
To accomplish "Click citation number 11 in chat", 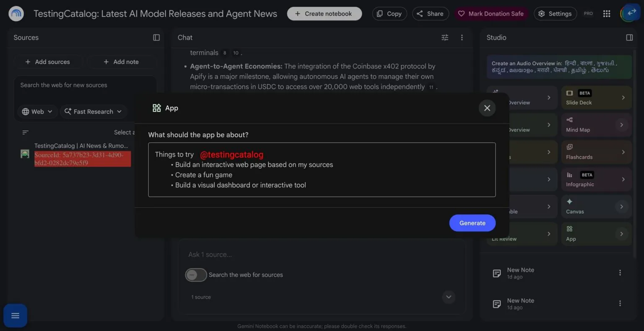I will pyautogui.click(x=431, y=87).
